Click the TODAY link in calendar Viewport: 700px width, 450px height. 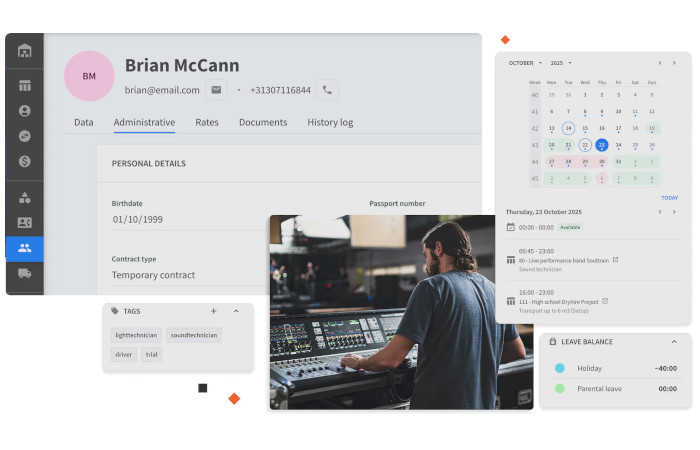pyautogui.click(x=669, y=198)
